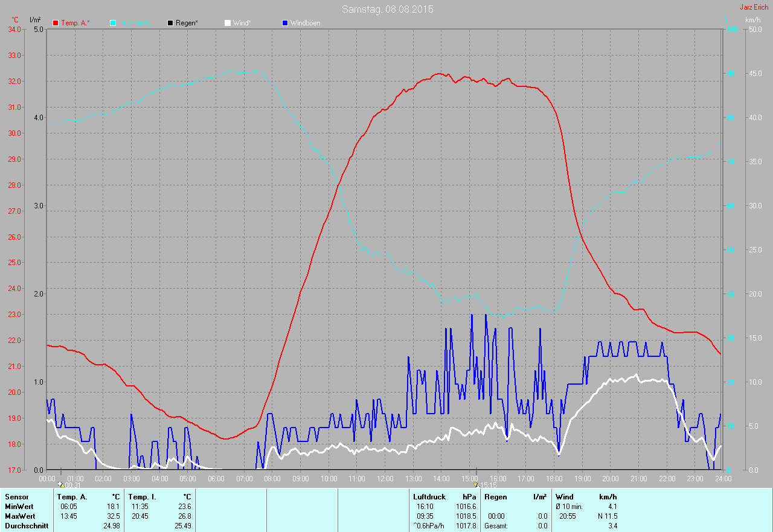Click the Temp. A. average 24.98

pos(111,526)
